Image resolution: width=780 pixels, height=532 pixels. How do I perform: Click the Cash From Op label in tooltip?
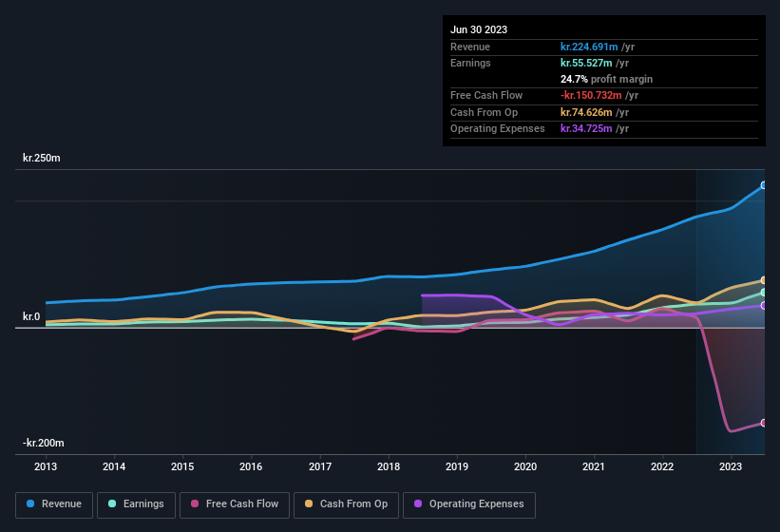(x=484, y=112)
